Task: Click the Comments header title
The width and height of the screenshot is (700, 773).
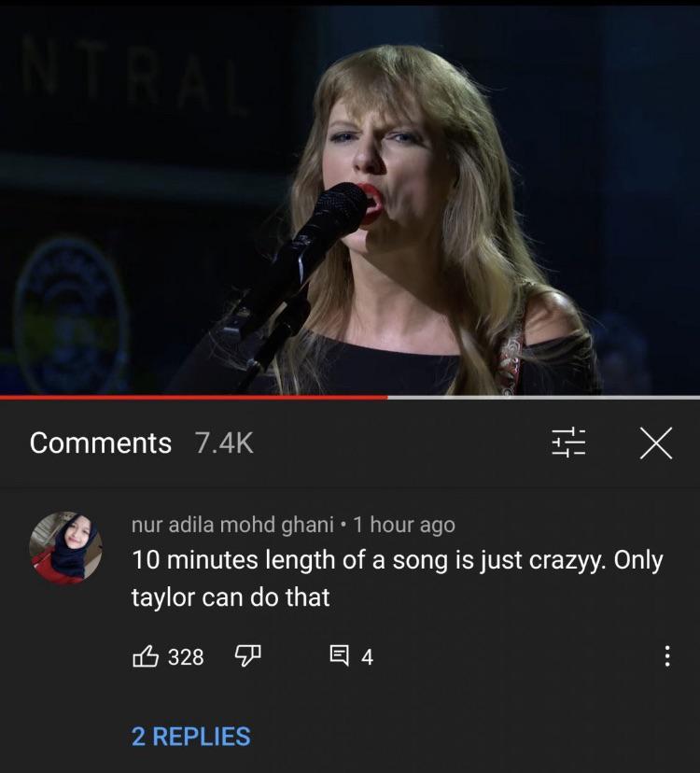Action: click(x=101, y=443)
